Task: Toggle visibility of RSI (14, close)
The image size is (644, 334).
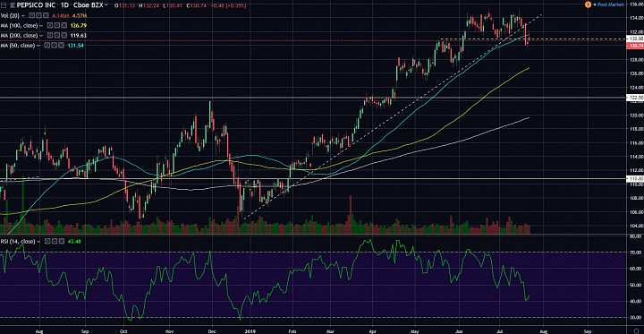Action: 47,242
